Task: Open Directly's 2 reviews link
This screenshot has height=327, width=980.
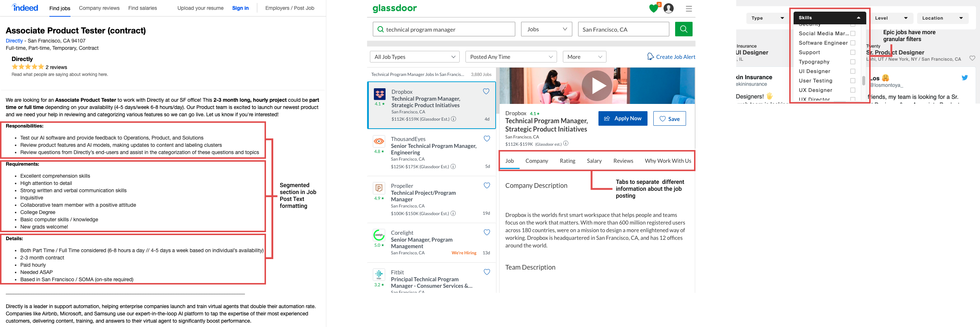Action: [x=56, y=67]
